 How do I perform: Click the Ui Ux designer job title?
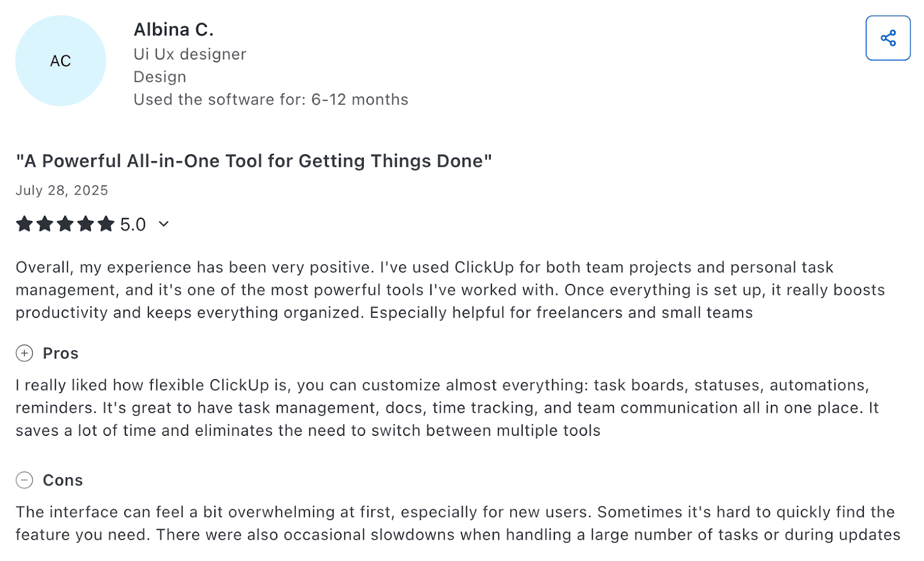(x=190, y=54)
